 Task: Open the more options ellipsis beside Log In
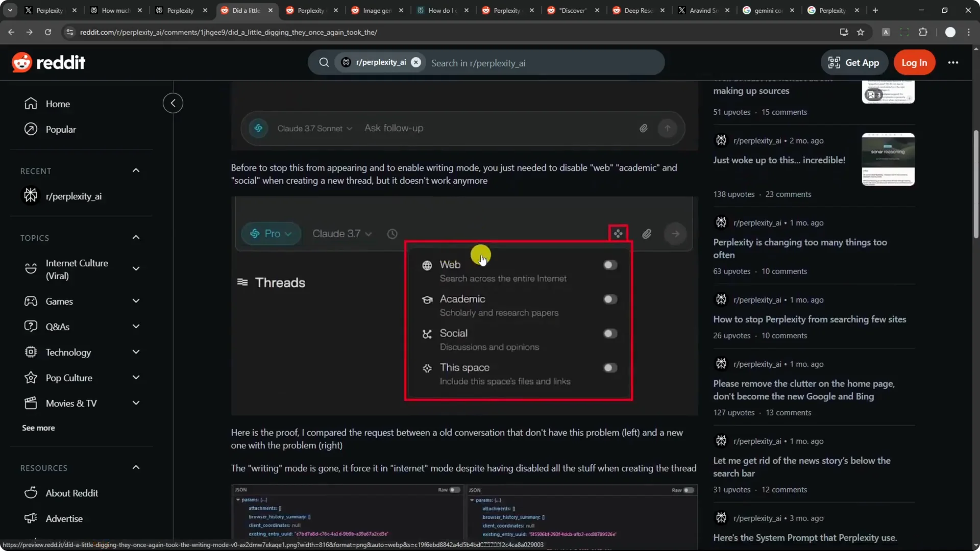pyautogui.click(x=953, y=62)
